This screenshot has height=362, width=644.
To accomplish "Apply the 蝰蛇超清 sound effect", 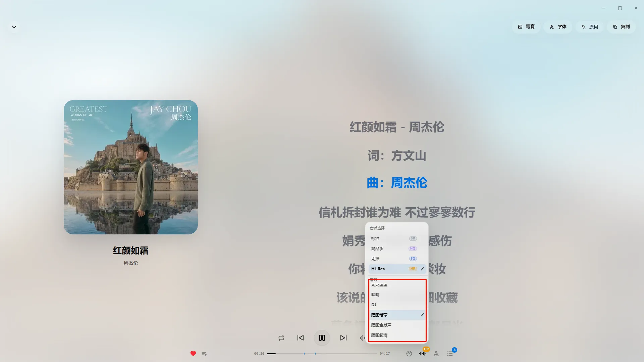I will 397,335.
